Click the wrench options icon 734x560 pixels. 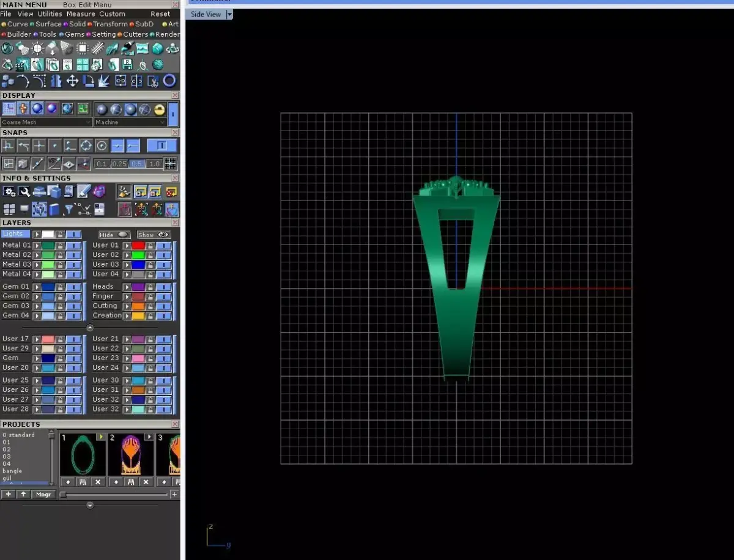click(x=24, y=191)
